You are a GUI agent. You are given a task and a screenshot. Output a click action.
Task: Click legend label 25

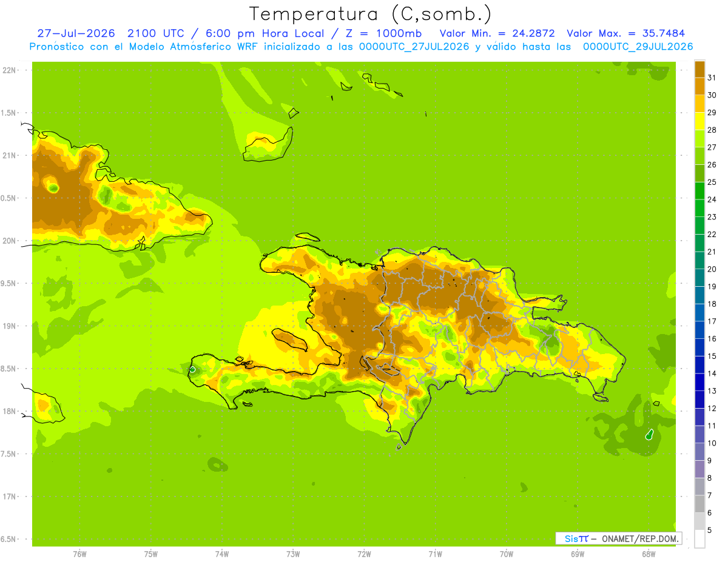pyautogui.click(x=712, y=182)
